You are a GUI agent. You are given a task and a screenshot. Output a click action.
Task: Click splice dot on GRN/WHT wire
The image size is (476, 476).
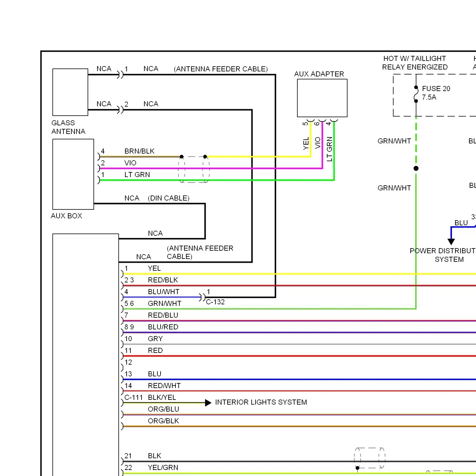tap(416, 168)
